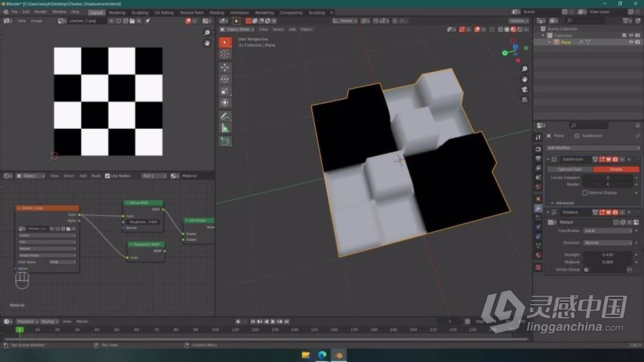644x362 pixels.
Task: Click the image editor zoom magnifier icon
Action: [x=207, y=33]
